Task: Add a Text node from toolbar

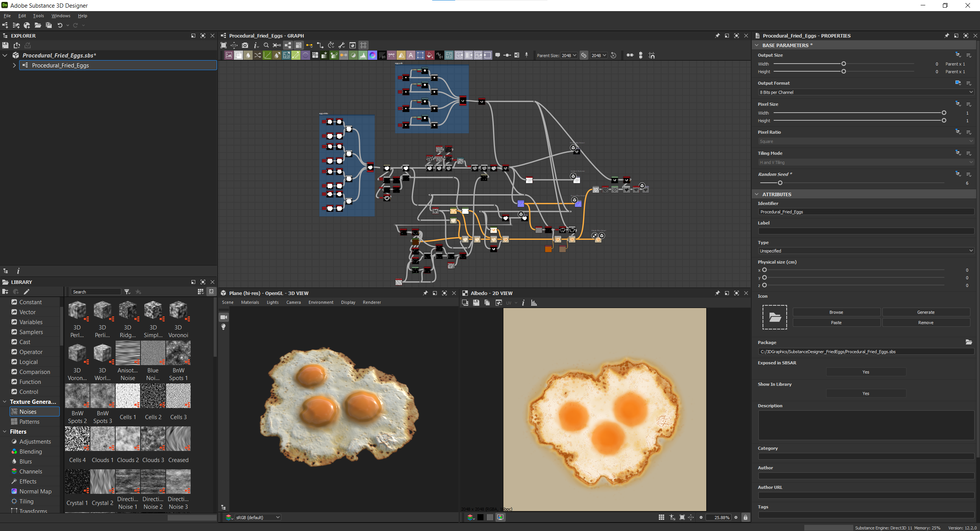Action: (410, 55)
